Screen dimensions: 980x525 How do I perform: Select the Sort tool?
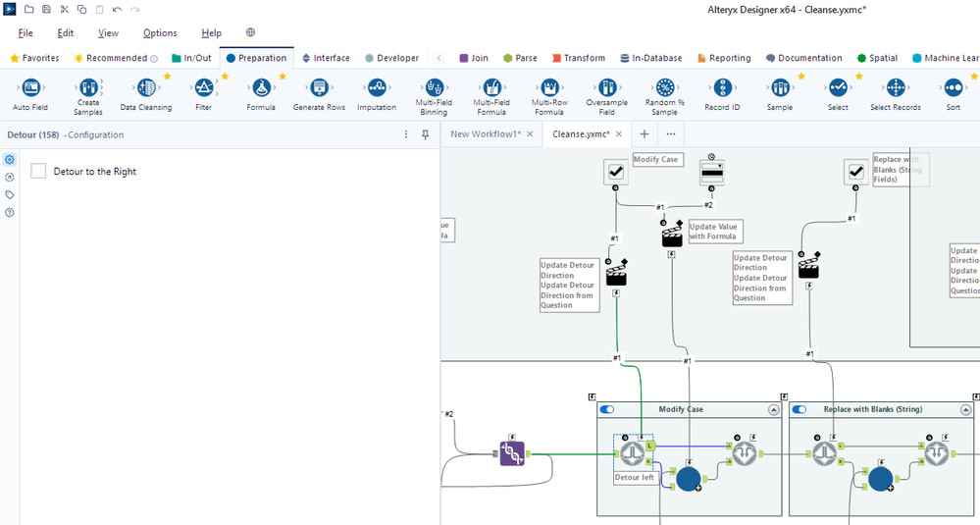(954, 87)
